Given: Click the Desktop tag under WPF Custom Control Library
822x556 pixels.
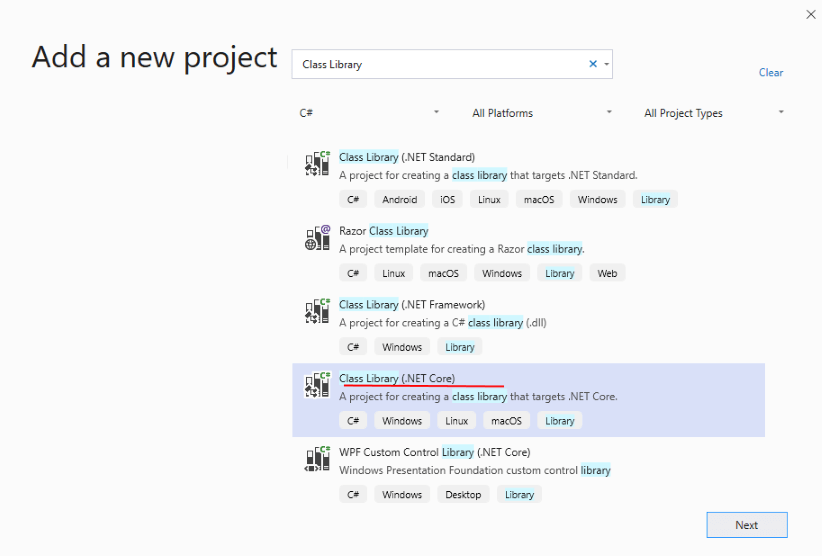Looking at the screenshot, I should tap(463, 495).
